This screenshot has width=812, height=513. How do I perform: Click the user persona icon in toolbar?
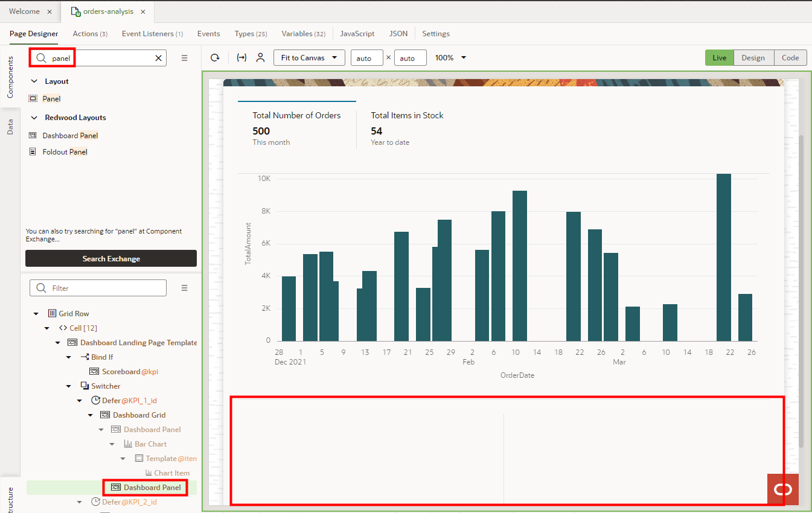[260, 57]
